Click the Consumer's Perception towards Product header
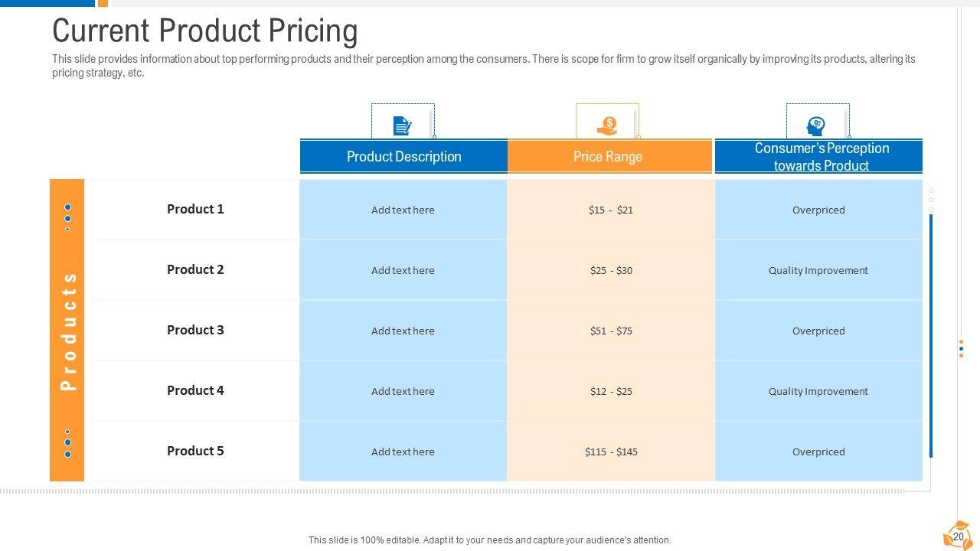Viewport: 980px width, 551px height. point(821,157)
